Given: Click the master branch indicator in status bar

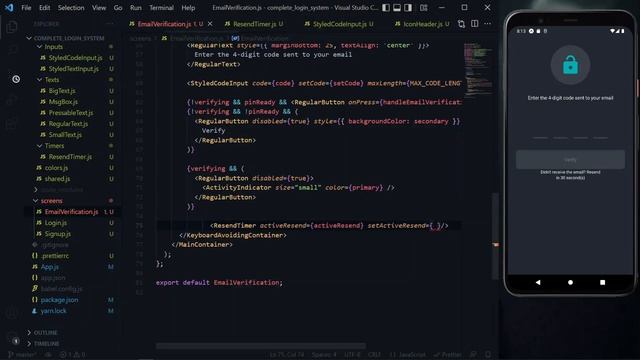Looking at the screenshot, I should point(22,355).
